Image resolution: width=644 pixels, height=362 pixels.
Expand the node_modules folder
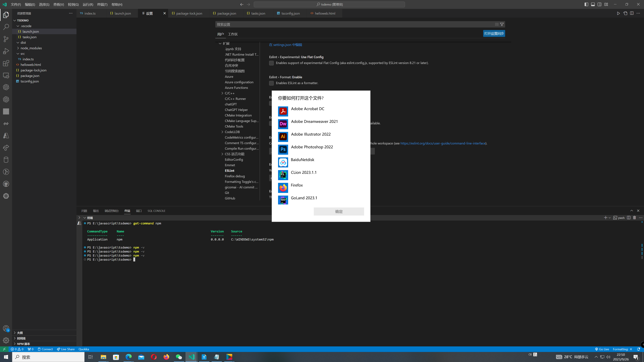point(31,48)
